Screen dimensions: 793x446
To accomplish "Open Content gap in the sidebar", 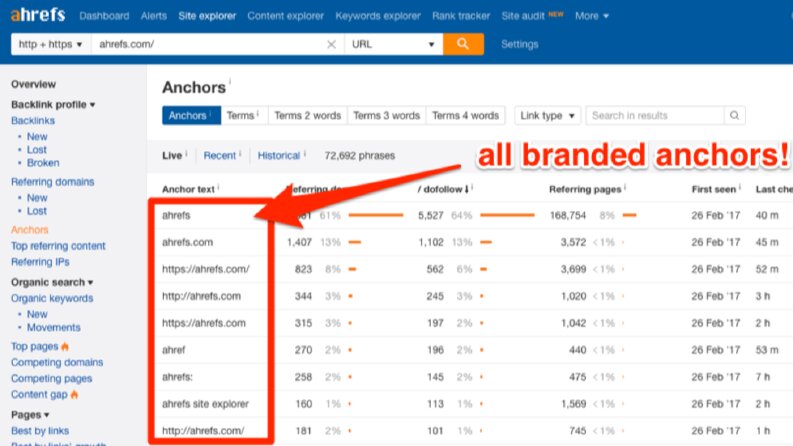I will click(39, 394).
